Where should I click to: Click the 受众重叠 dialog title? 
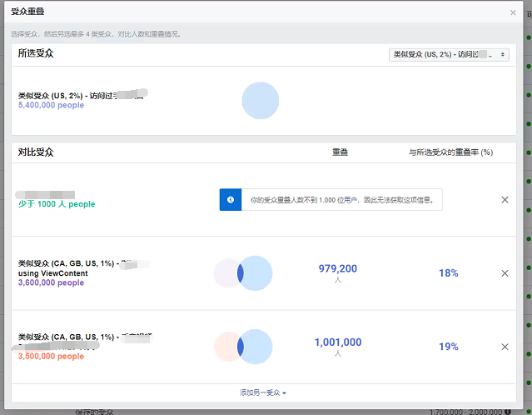27,12
